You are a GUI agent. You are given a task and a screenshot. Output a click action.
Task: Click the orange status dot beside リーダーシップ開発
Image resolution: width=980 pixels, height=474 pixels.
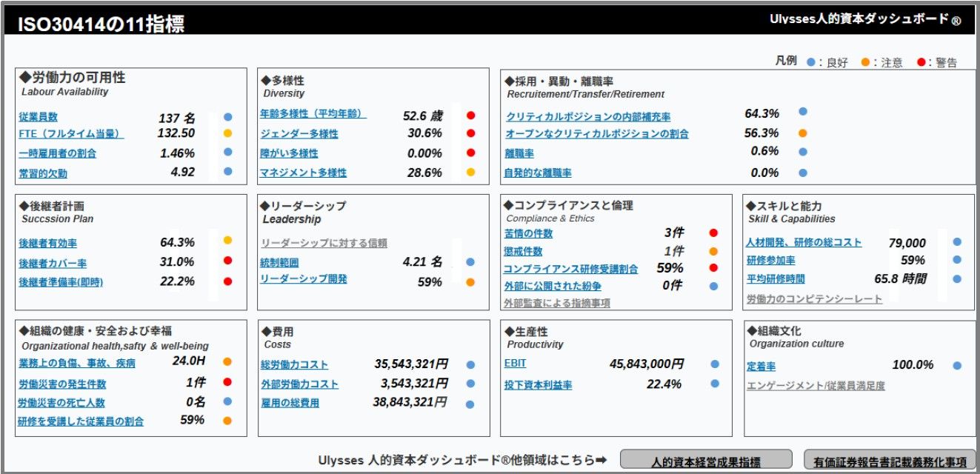pos(470,282)
